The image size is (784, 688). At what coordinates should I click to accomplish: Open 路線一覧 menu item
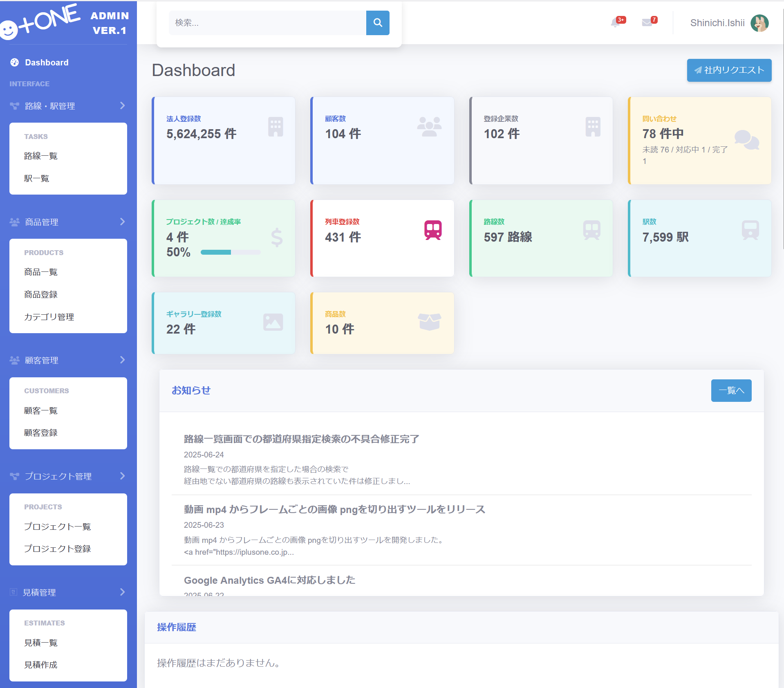(x=41, y=156)
